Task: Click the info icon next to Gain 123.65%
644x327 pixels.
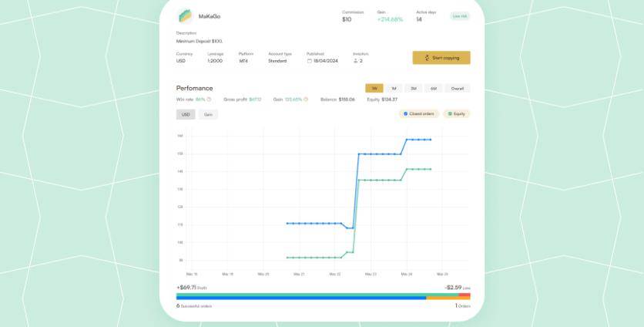Action: 306,99
